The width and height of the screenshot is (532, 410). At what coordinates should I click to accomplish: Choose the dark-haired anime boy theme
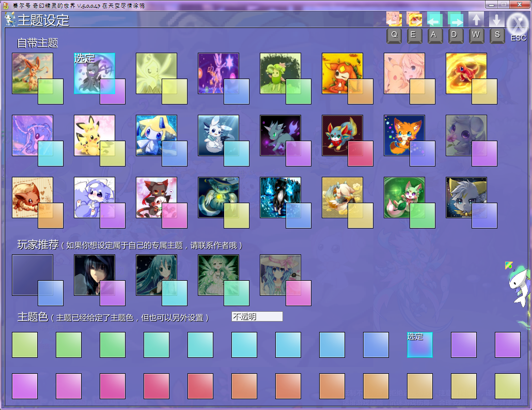point(95,275)
